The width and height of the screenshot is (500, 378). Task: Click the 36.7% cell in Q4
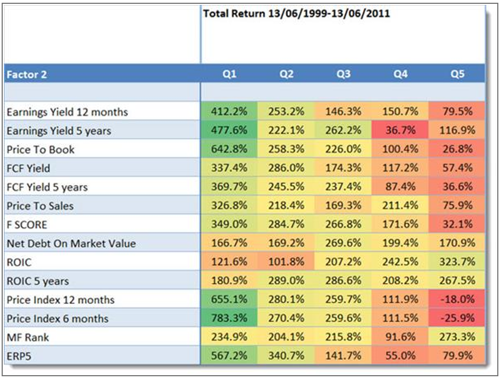click(x=400, y=130)
